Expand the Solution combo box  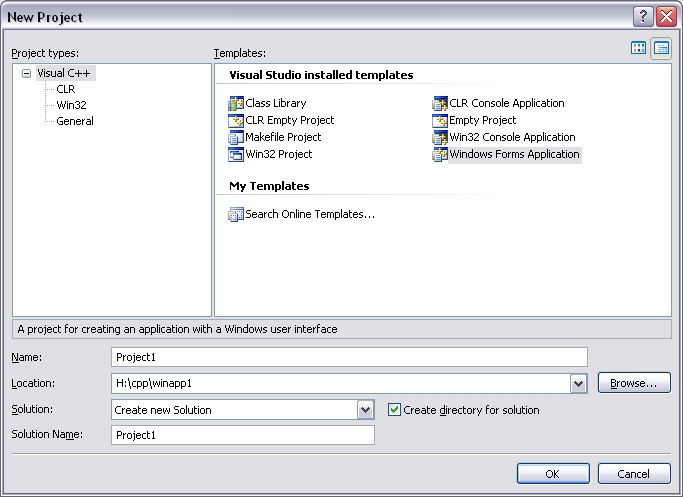coord(365,409)
